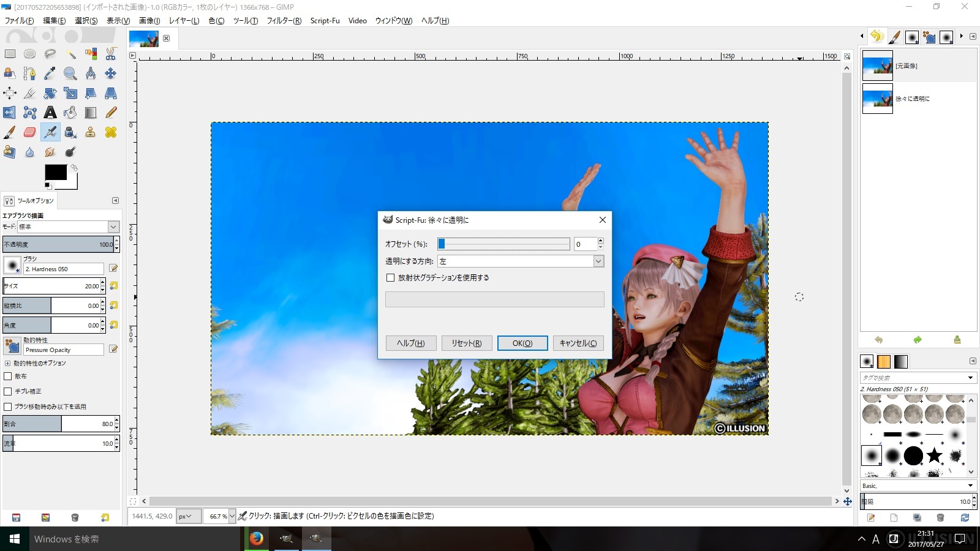Click the リセット(R) button
980x551 pixels.
(x=467, y=343)
